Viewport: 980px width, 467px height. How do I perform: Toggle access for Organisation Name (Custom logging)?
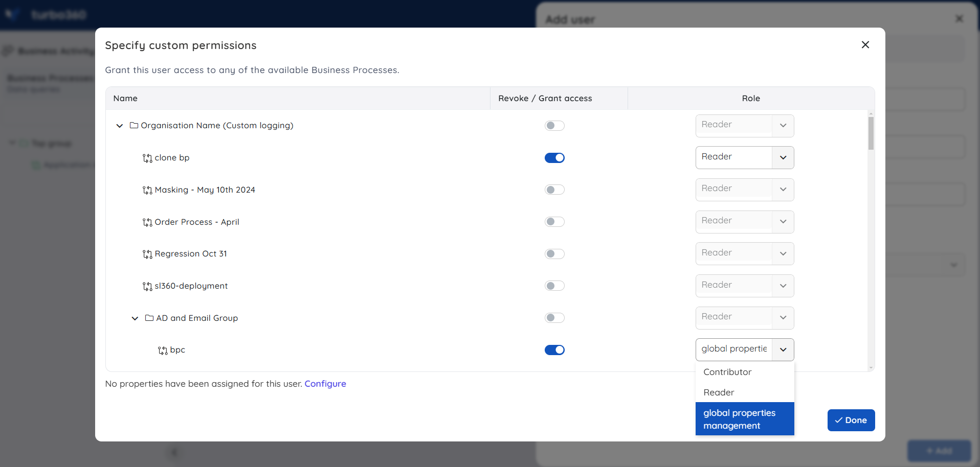click(554, 126)
